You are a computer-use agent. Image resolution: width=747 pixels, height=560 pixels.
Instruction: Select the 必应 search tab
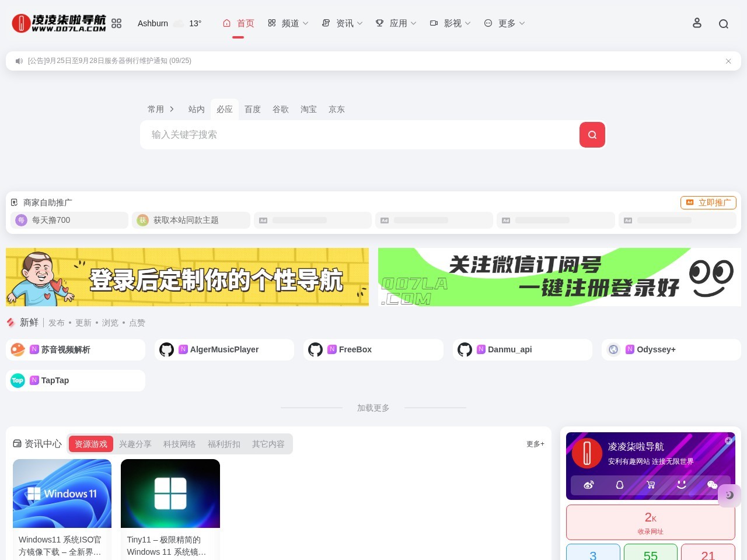[225, 109]
